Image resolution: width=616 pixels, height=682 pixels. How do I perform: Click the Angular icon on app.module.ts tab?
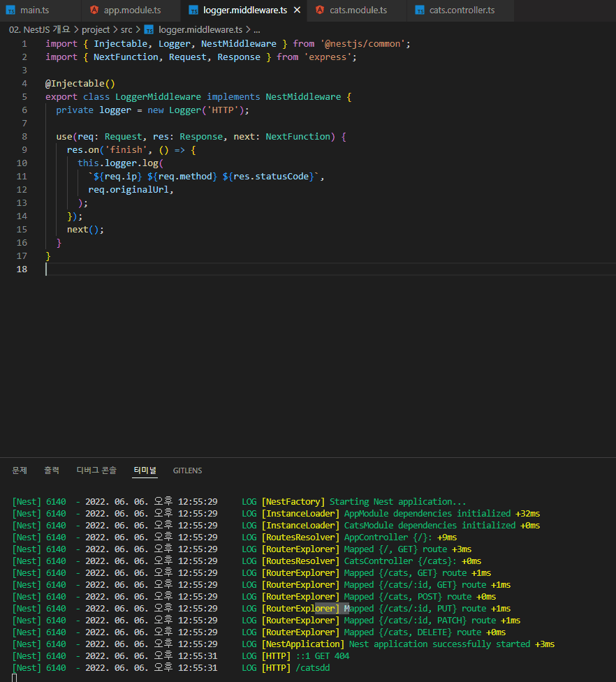94,10
